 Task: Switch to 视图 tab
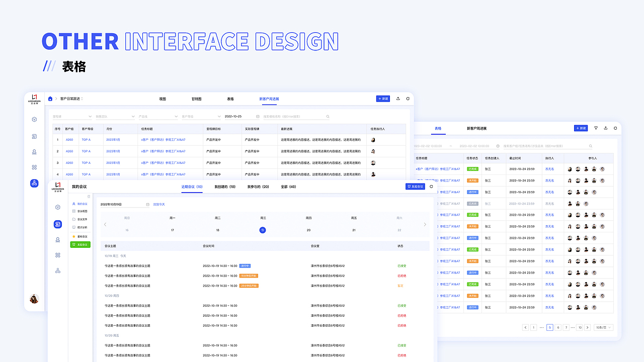tap(163, 99)
